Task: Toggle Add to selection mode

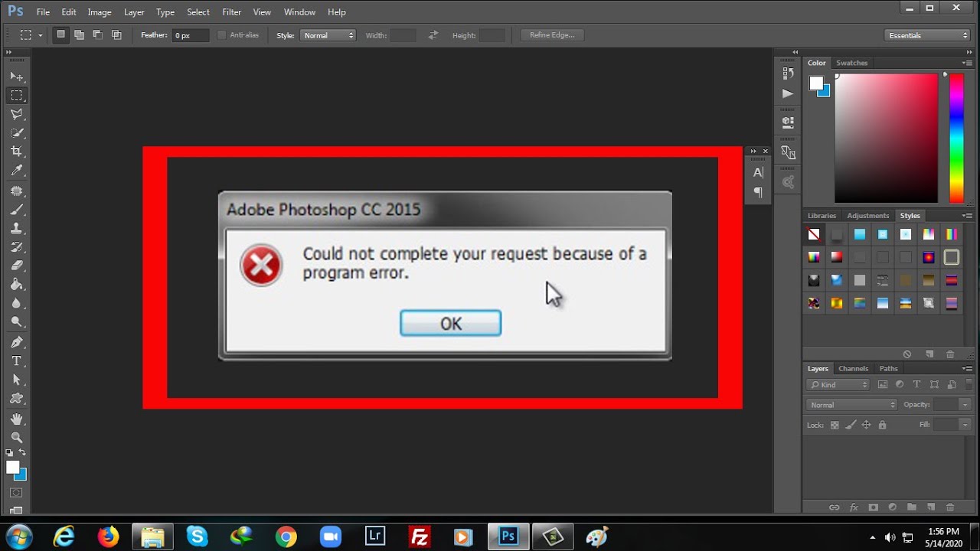Action: click(x=79, y=34)
